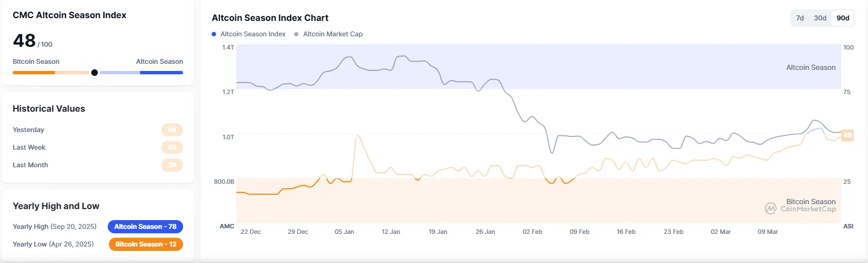Click the Altcoin Market Cap legend label
868x263 pixels.
point(333,34)
